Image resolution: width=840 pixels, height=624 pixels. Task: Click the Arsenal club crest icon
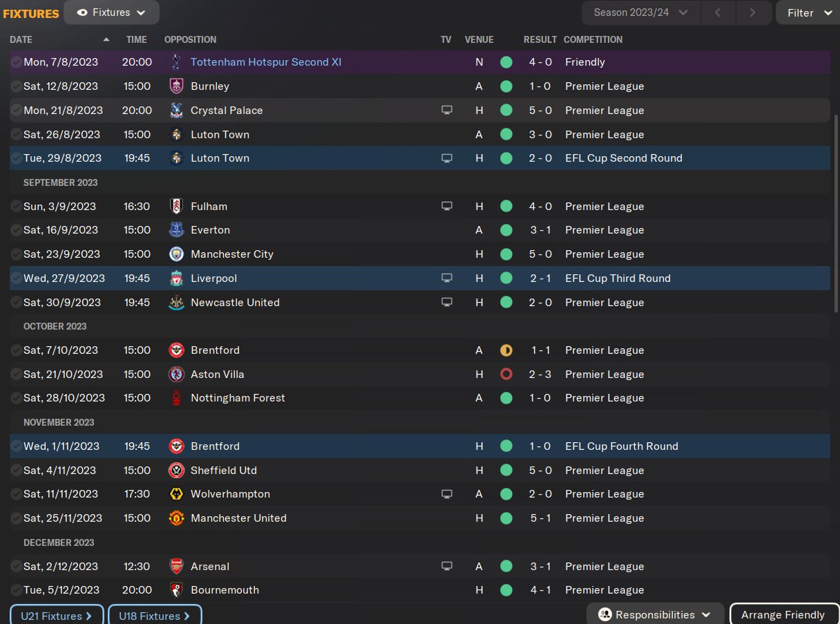(176, 567)
